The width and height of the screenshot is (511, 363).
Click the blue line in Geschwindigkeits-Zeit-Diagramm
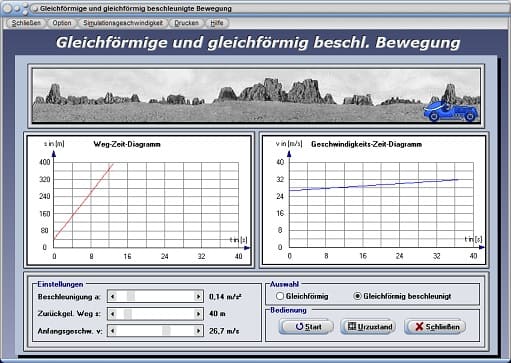point(374,185)
